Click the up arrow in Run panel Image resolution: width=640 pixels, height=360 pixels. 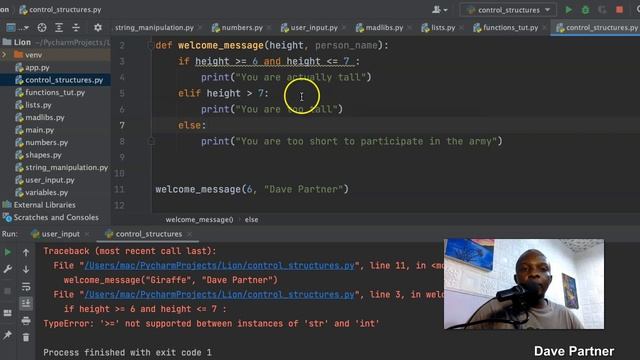click(x=26, y=253)
